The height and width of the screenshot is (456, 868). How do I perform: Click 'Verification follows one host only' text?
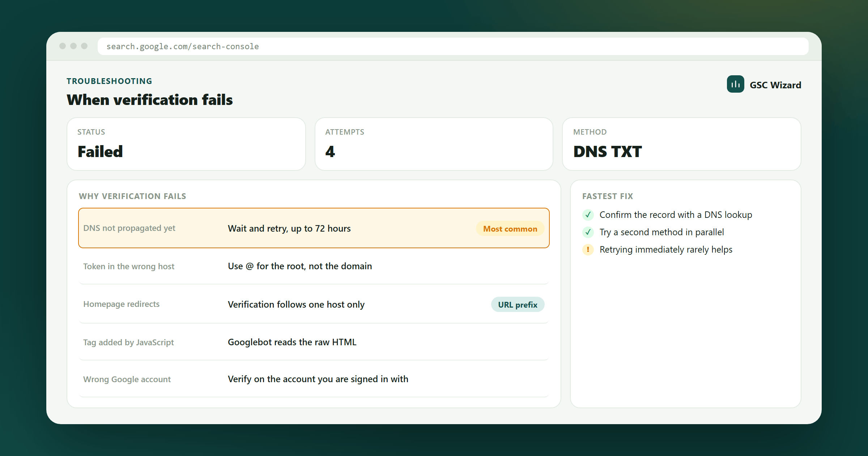tap(296, 305)
